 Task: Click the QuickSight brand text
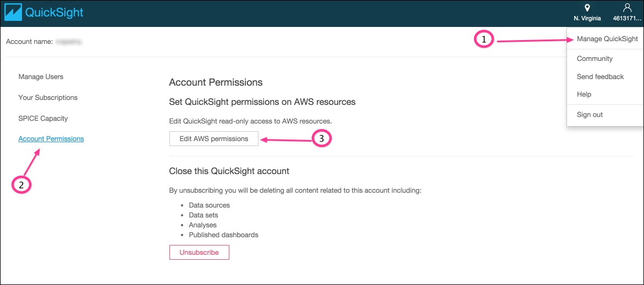[x=54, y=13]
